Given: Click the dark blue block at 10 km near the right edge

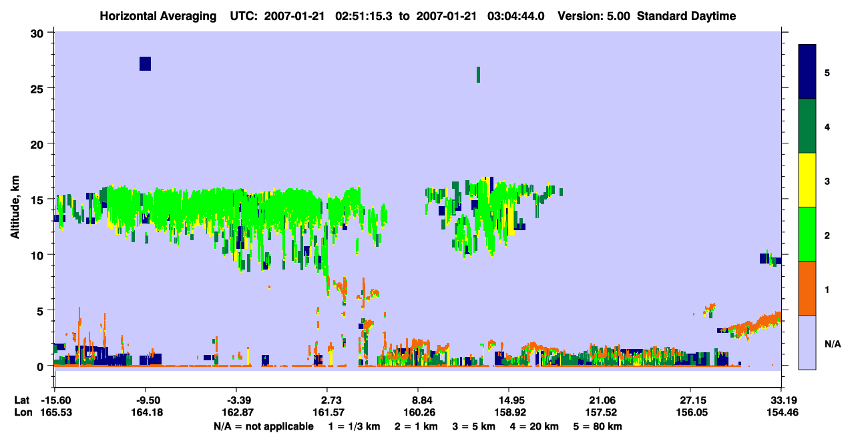Looking at the screenshot, I should click(764, 258).
